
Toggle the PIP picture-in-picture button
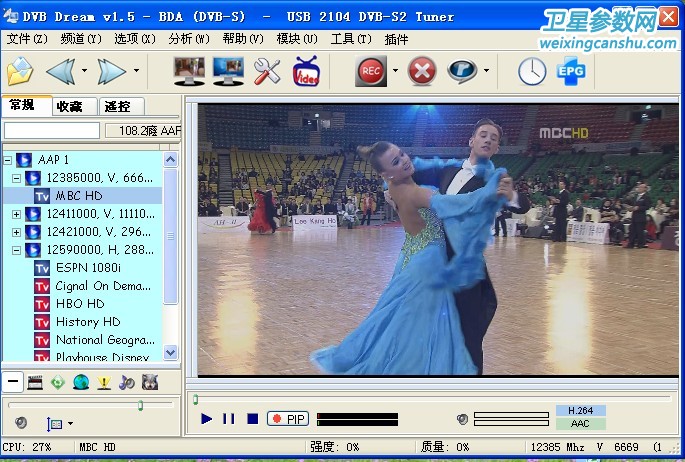289,419
